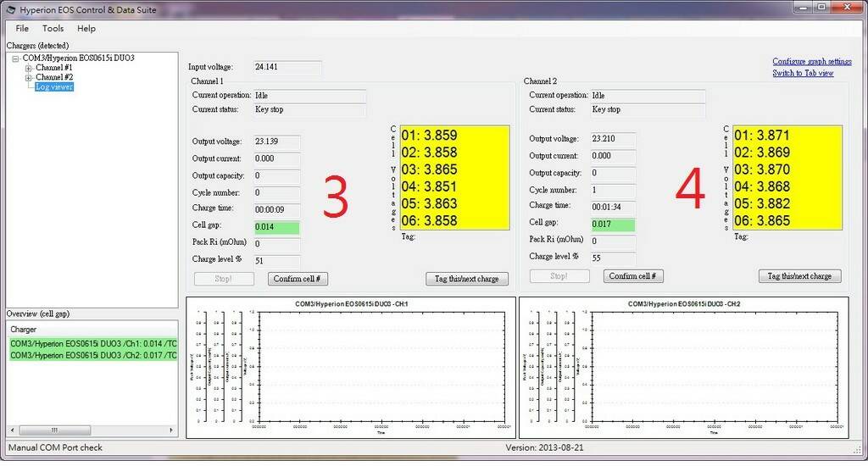Image resolution: width=868 pixels, height=466 pixels.
Task: Open Configure graph settings link
Action: pyautogui.click(x=811, y=62)
